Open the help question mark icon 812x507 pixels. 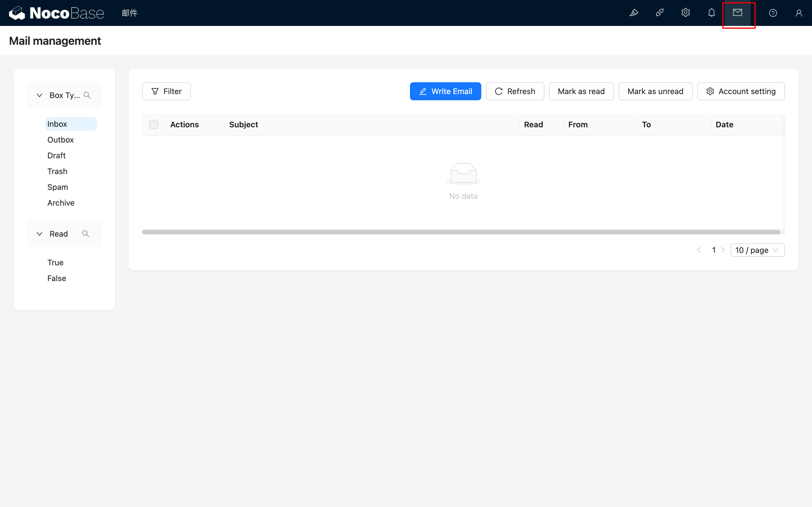[773, 13]
